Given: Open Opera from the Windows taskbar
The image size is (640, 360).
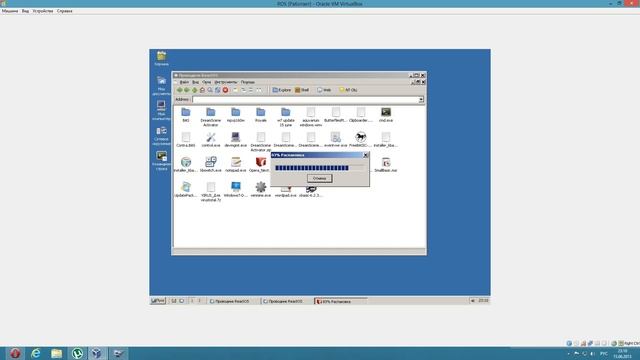Looking at the screenshot, I should click(15, 353).
